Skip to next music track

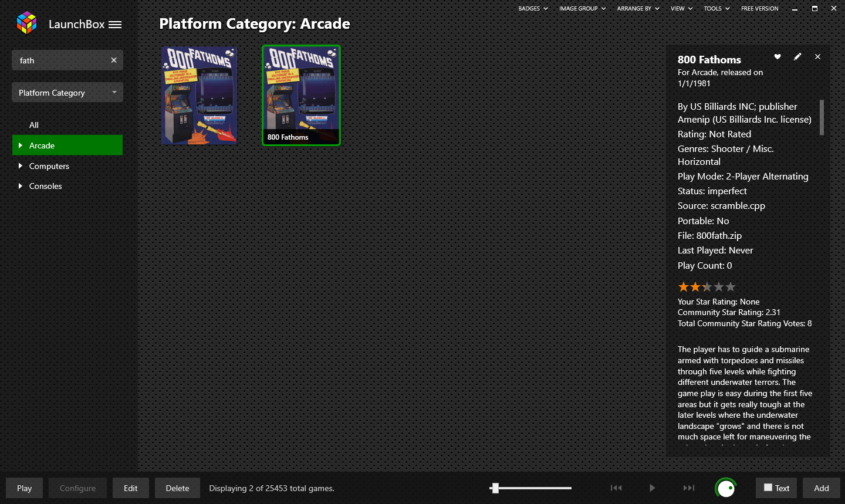coord(689,488)
